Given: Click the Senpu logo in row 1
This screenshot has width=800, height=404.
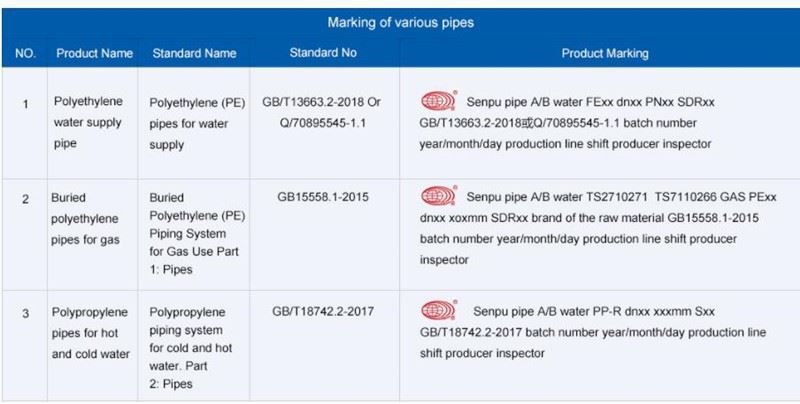Looking at the screenshot, I should pyautogui.click(x=439, y=101).
